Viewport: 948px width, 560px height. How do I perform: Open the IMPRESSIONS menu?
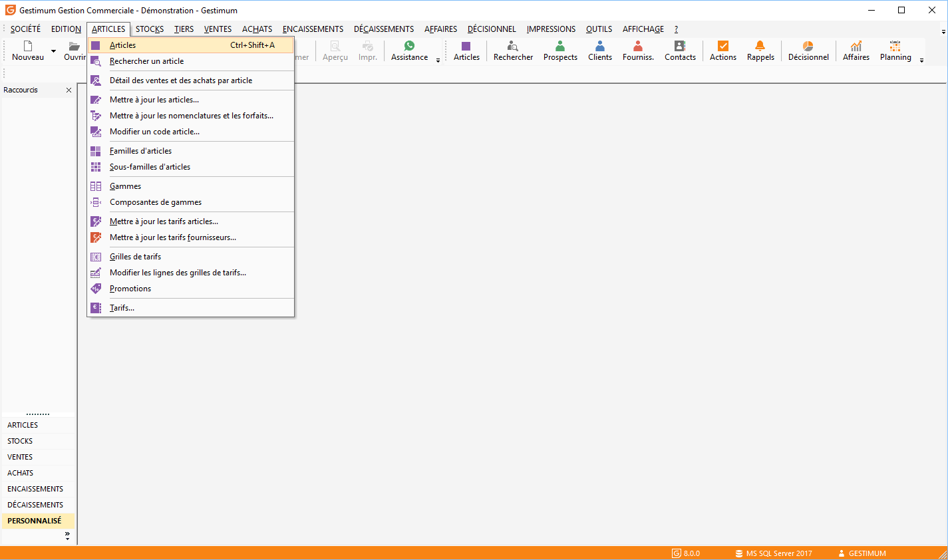tap(551, 29)
